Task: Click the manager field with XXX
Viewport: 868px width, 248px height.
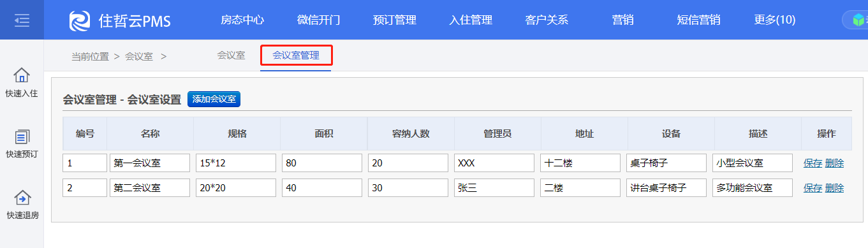Action: click(494, 163)
